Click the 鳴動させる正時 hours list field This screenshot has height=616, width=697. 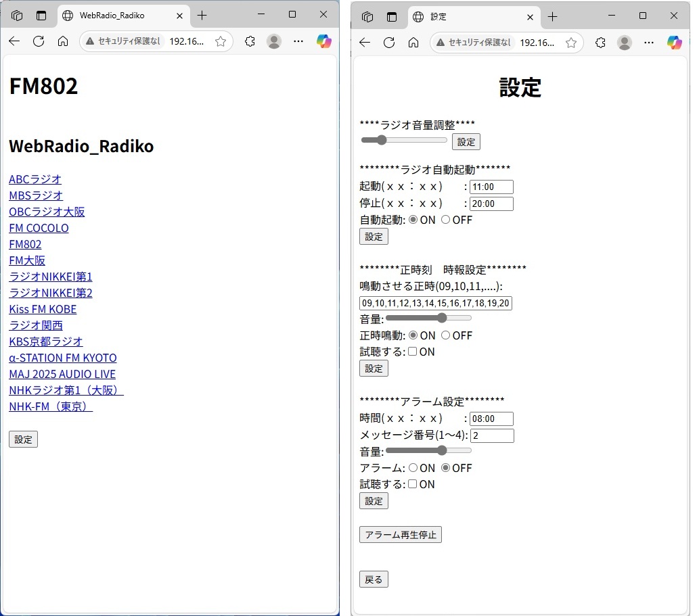click(436, 303)
